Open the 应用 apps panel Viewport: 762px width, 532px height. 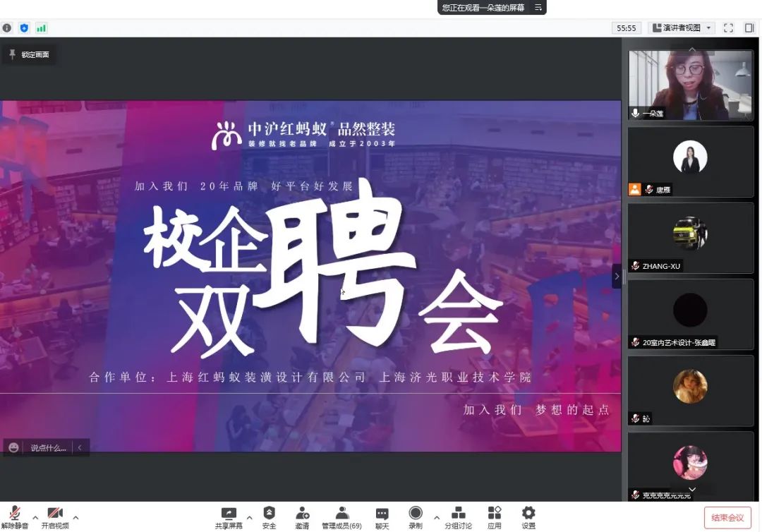point(494,518)
